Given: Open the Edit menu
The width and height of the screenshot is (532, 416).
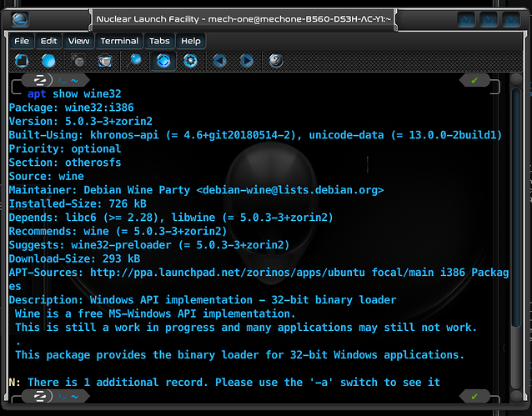Looking at the screenshot, I should click(x=49, y=41).
